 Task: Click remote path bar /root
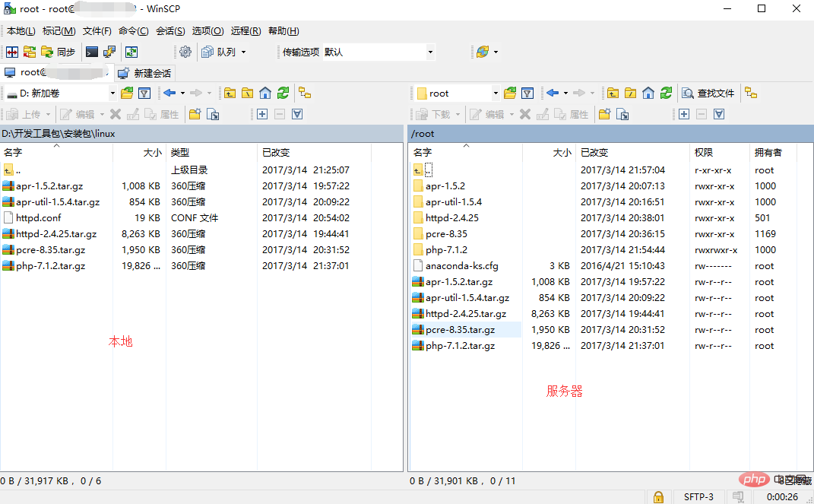point(611,133)
